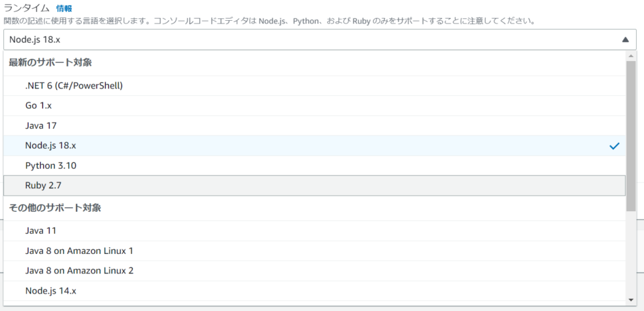This screenshot has height=311, width=644.
Task: Click the ランタイム field label
Action: coord(26,9)
